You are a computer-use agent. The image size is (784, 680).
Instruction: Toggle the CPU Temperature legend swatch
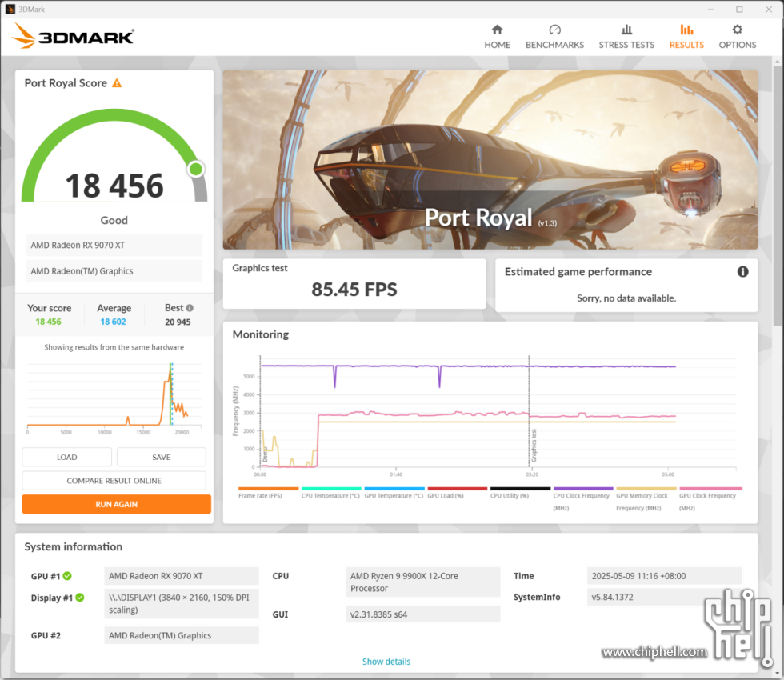click(x=331, y=489)
